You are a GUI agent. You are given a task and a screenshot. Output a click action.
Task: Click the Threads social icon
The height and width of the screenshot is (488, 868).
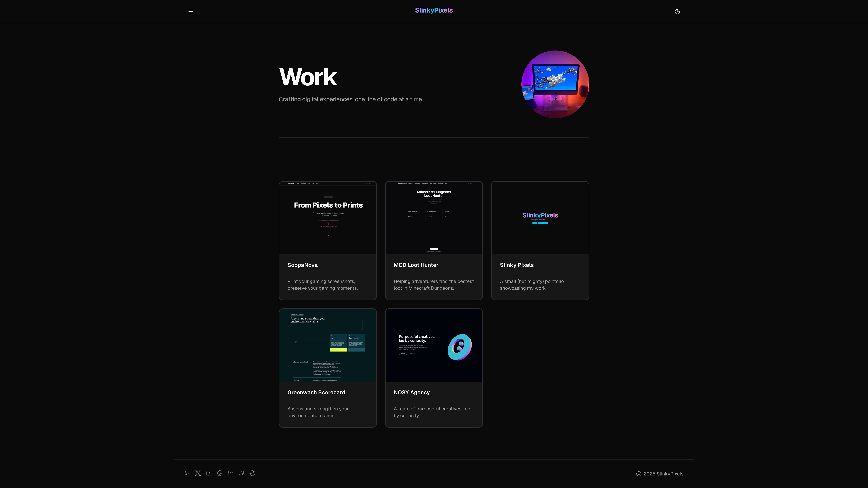(x=220, y=473)
